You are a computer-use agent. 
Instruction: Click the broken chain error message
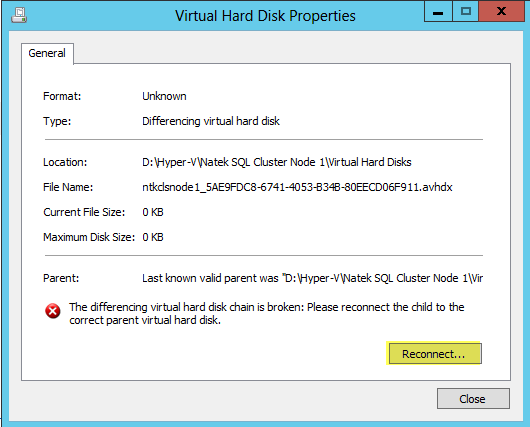266,313
